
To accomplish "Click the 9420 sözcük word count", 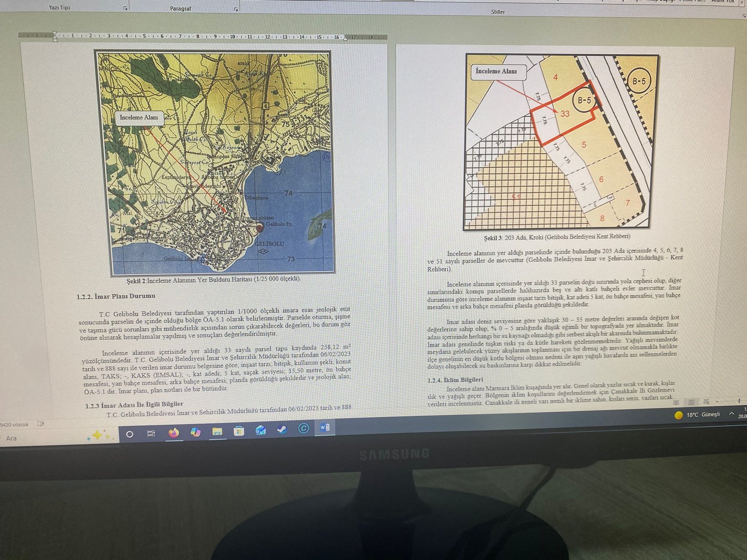I will click(x=14, y=425).
